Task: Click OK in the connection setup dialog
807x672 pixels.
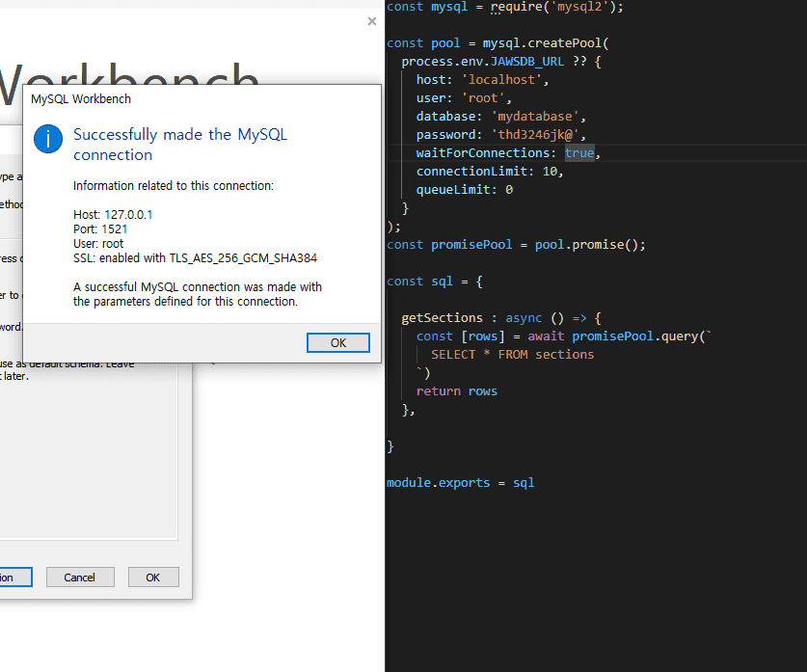Action: coord(153,578)
